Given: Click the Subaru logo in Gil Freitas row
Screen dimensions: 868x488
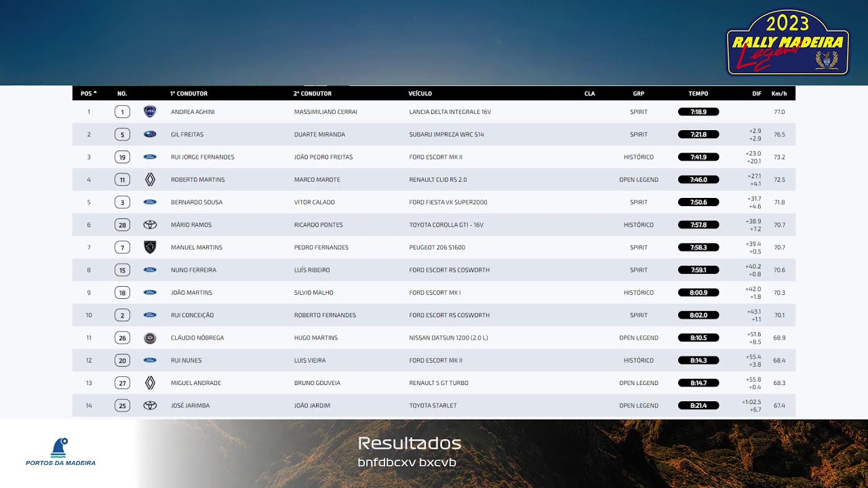Looking at the screenshot, I should (150, 134).
